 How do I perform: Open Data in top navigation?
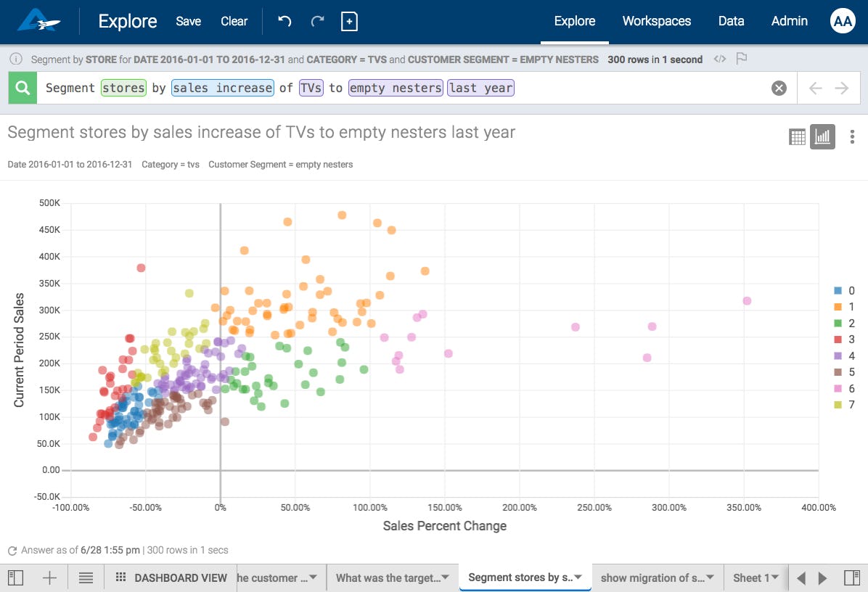731,21
